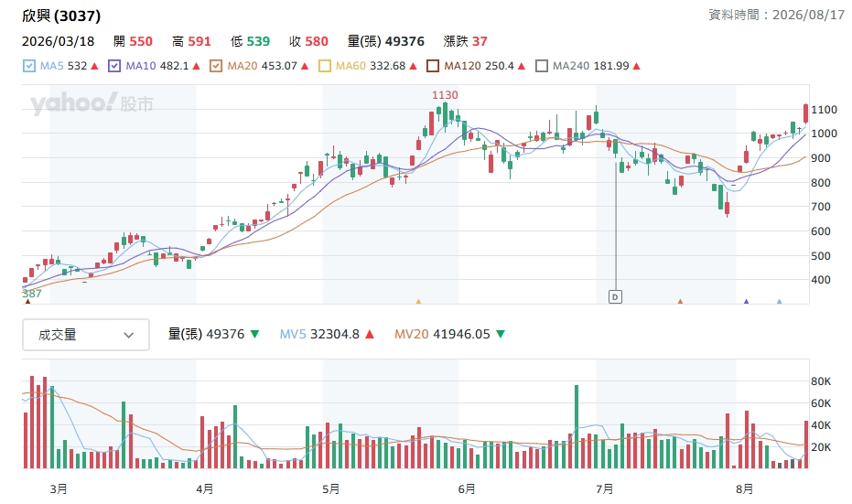The width and height of the screenshot is (852, 504).
Task: Click the MA5 value 532
Action: click(77, 66)
